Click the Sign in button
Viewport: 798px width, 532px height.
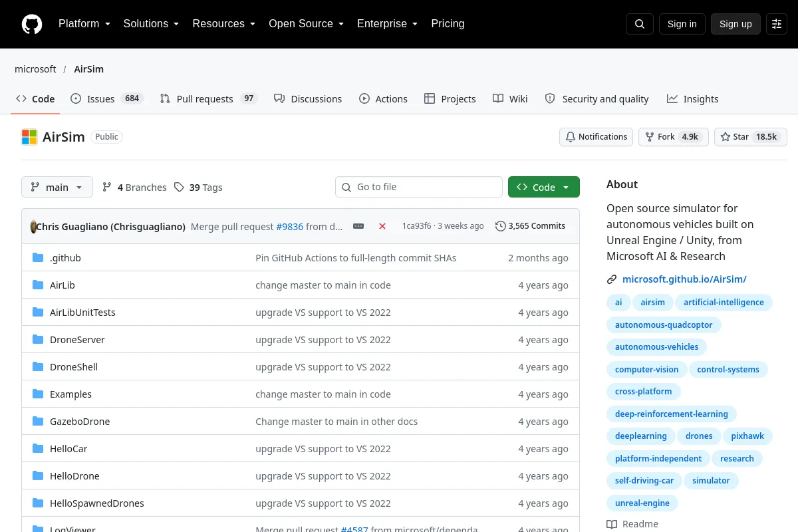coord(682,24)
